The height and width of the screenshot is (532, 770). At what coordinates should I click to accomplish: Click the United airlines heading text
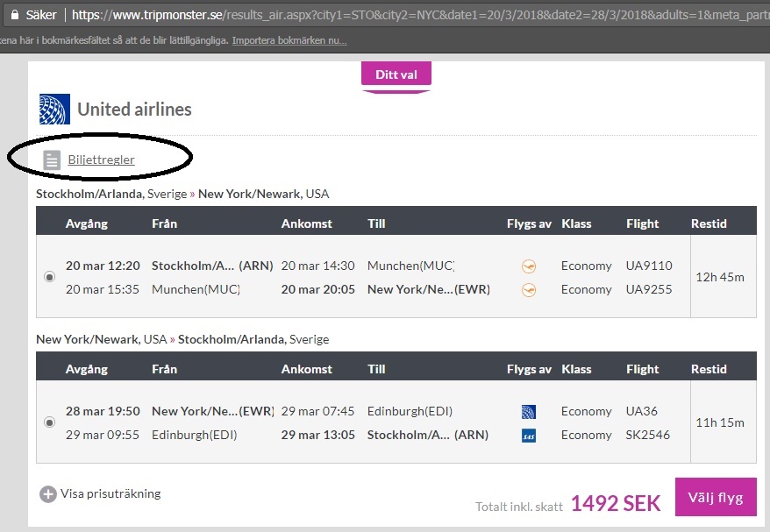coord(134,110)
